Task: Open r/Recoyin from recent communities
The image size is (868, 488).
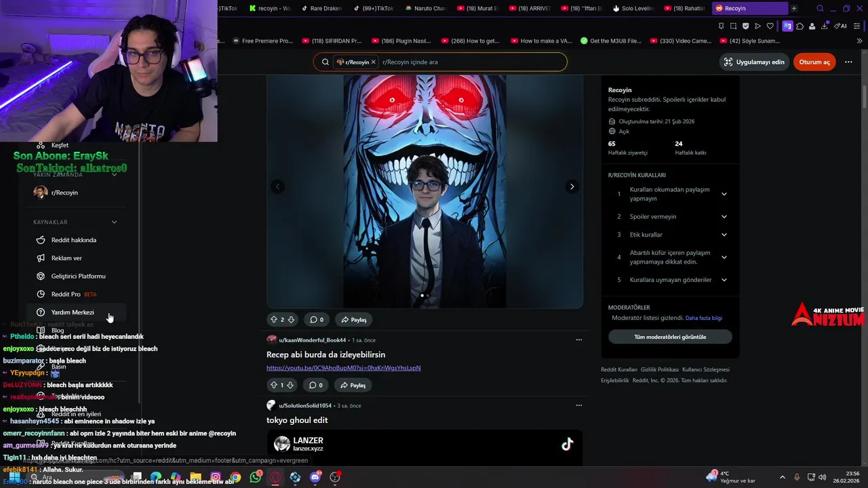Action: point(76,192)
